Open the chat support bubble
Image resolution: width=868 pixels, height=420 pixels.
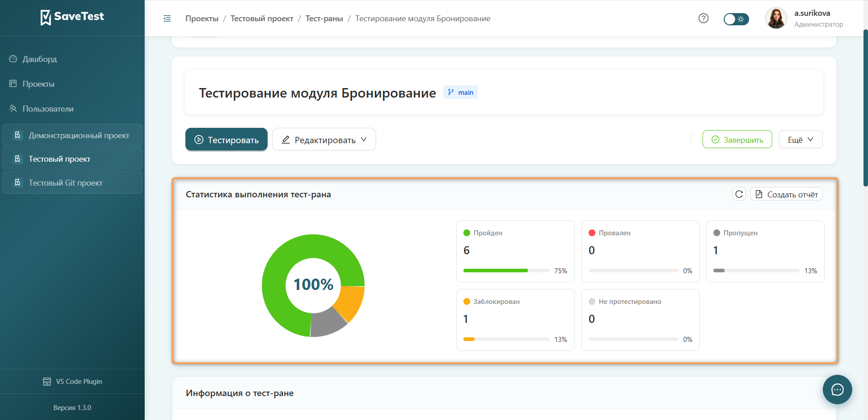[x=837, y=389]
